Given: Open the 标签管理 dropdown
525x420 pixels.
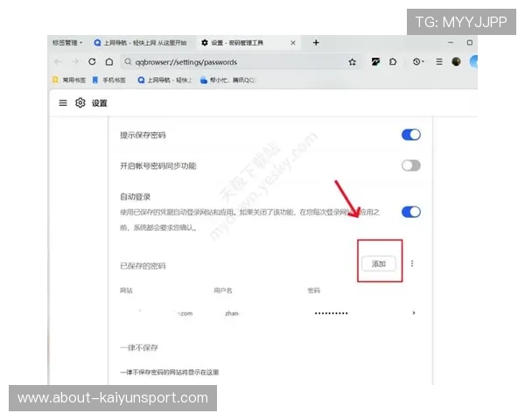Looking at the screenshot, I should pos(67,43).
